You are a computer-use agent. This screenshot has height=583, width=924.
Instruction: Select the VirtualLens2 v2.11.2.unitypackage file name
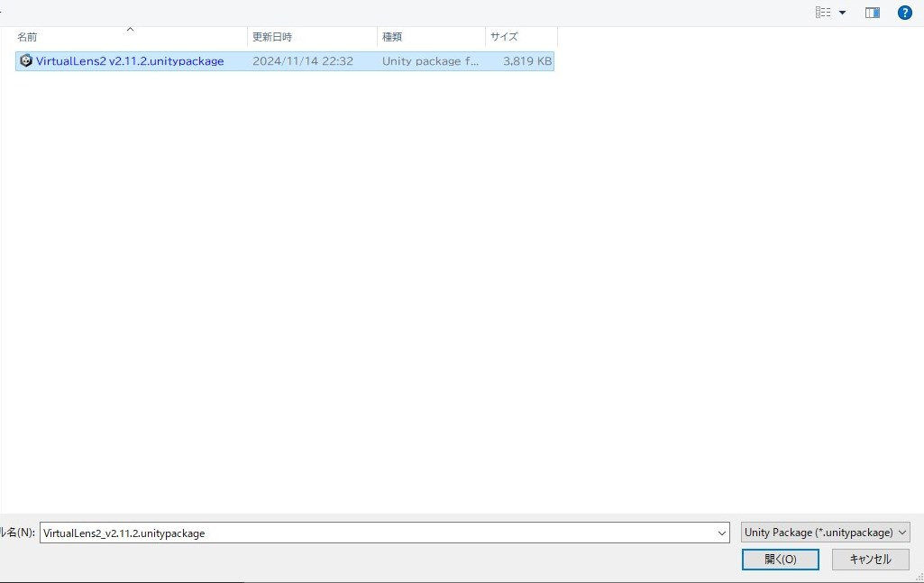click(x=130, y=61)
